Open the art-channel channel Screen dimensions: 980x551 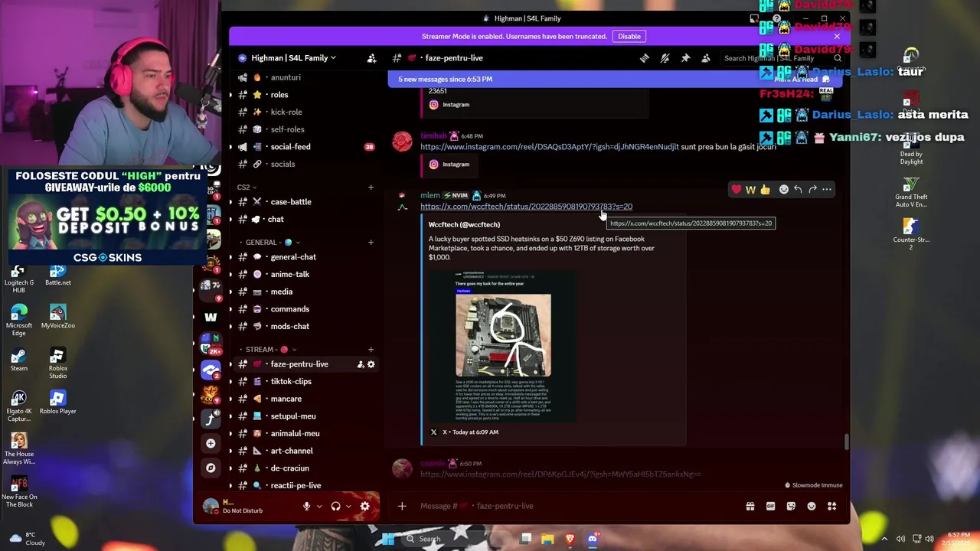(x=305, y=451)
